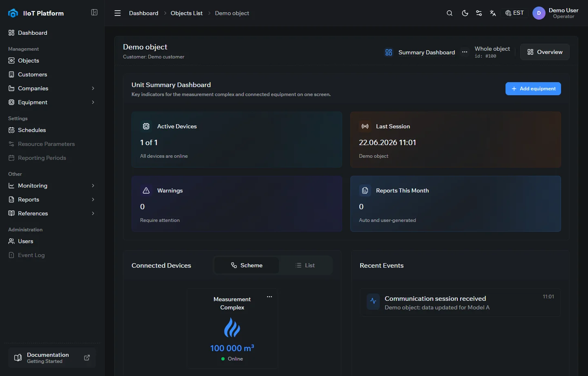Open the Communication session received event

(460, 303)
